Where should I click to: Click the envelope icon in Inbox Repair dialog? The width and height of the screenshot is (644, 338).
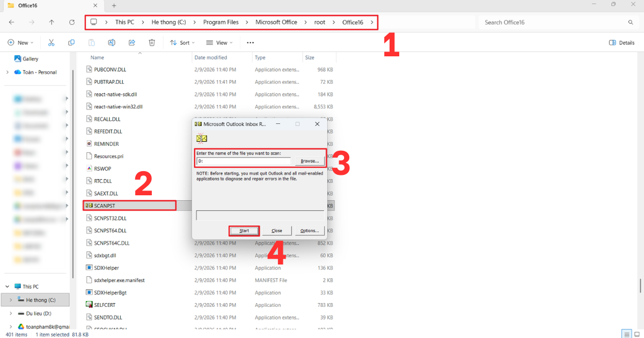click(201, 138)
